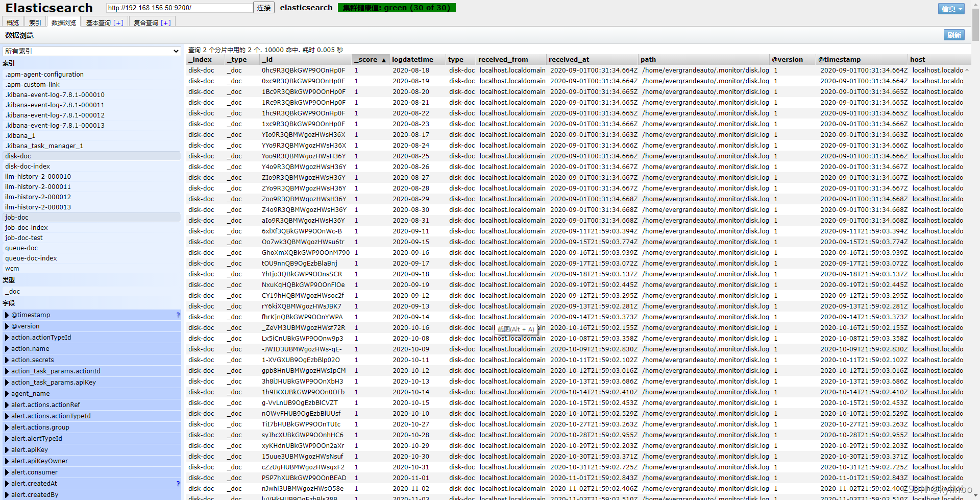Click the cluster health green status indicator
980x500 pixels.
pos(397,8)
